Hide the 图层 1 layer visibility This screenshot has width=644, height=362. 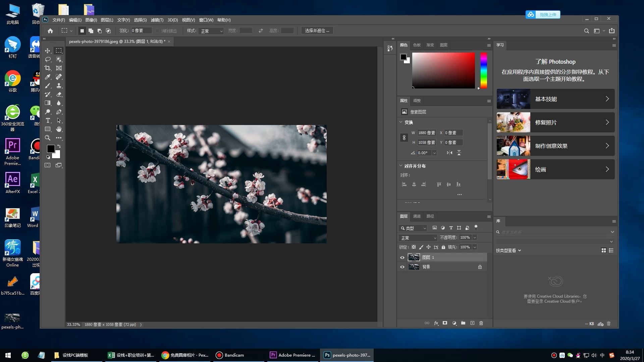click(x=402, y=257)
